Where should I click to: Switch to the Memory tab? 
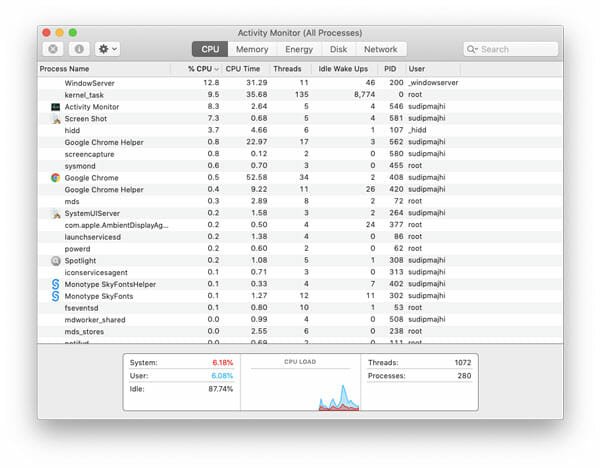(252, 49)
